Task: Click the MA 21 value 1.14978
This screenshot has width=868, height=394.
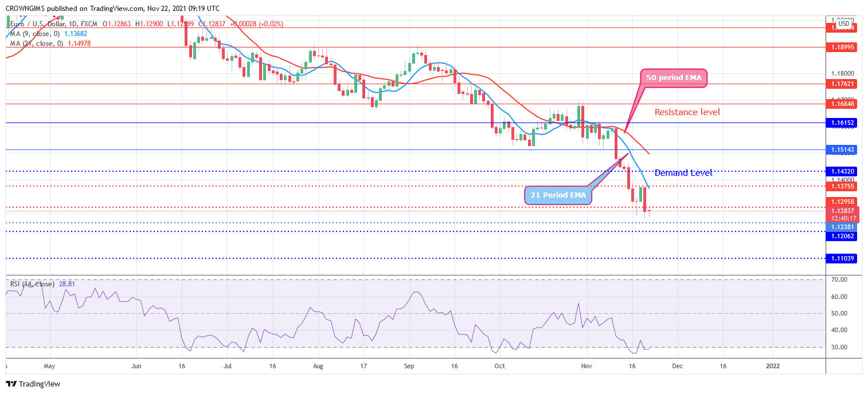Action: click(79, 44)
